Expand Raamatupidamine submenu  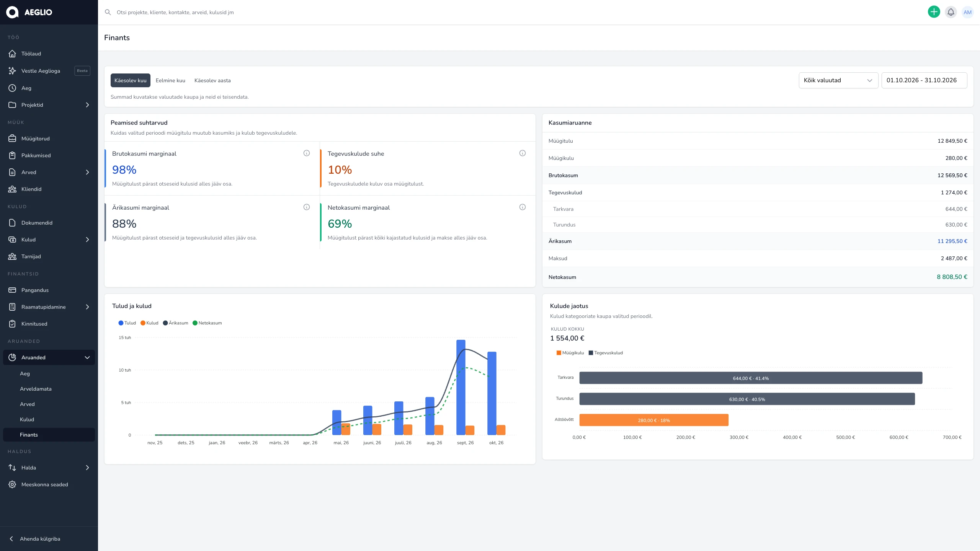point(49,307)
